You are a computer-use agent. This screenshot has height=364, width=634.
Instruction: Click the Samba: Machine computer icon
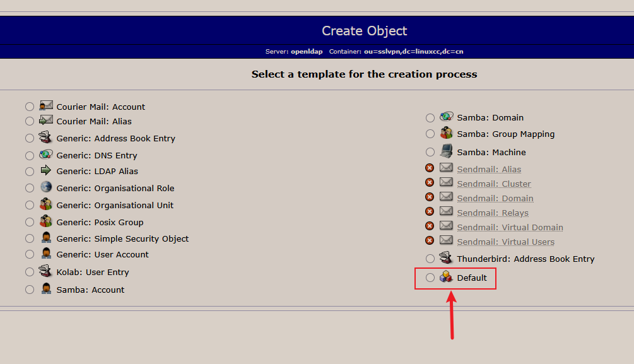tap(447, 151)
